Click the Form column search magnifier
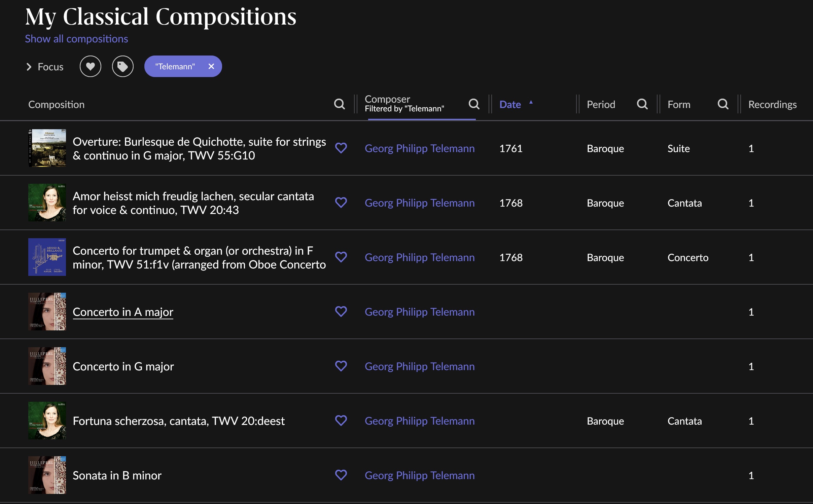The width and height of the screenshot is (813, 504). pyautogui.click(x=723, y=104)
